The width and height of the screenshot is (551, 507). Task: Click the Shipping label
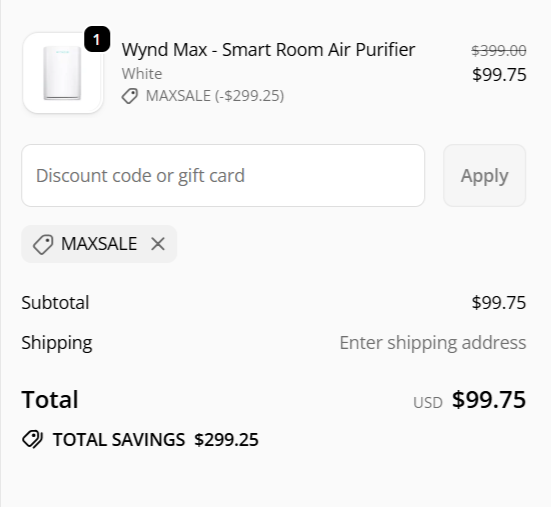pyautogui.click(x=57, y=343)
